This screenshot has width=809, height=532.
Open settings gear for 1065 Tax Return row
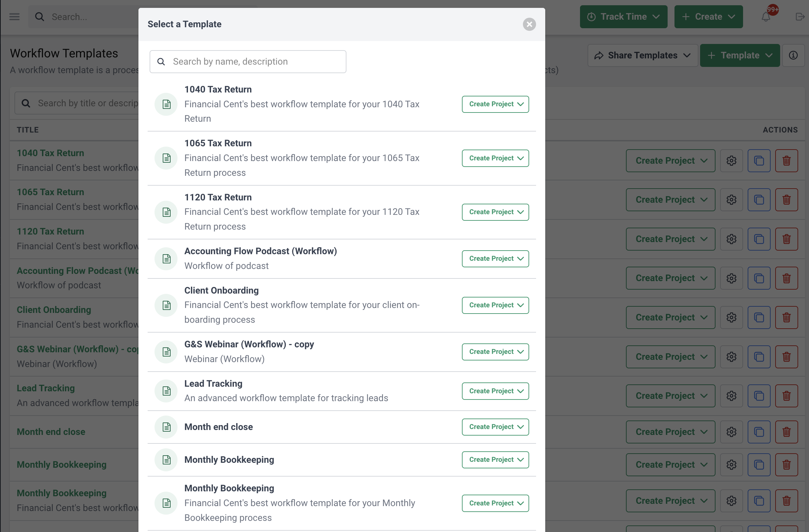731,200
